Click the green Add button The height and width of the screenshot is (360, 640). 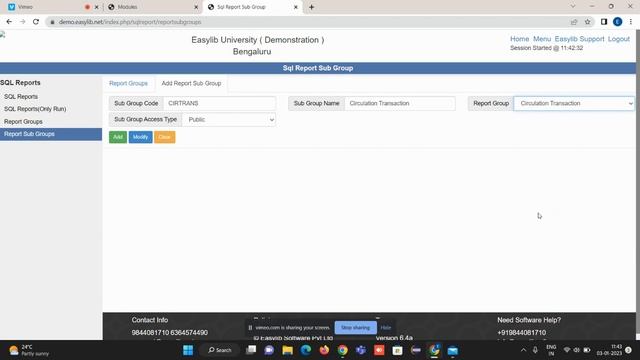(118, 137)
